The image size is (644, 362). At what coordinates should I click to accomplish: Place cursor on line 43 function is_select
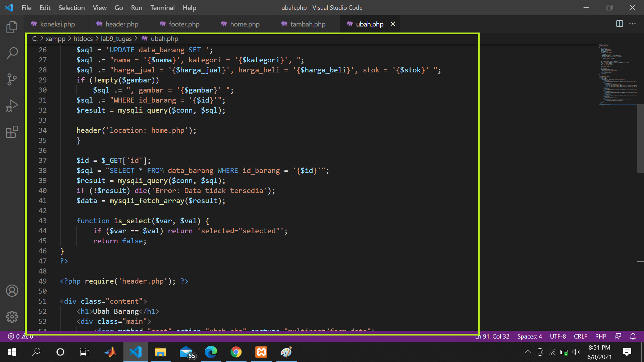(143, 221)
